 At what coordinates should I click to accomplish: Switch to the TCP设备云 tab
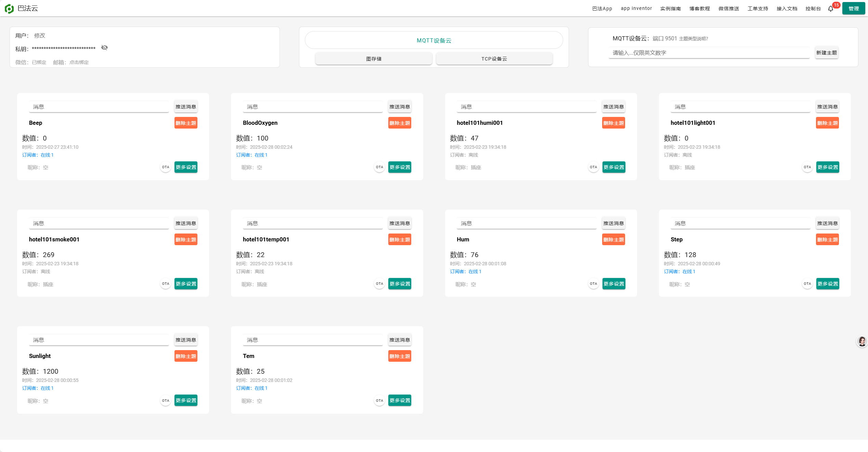pyautogui.click(x=494, y=59)
